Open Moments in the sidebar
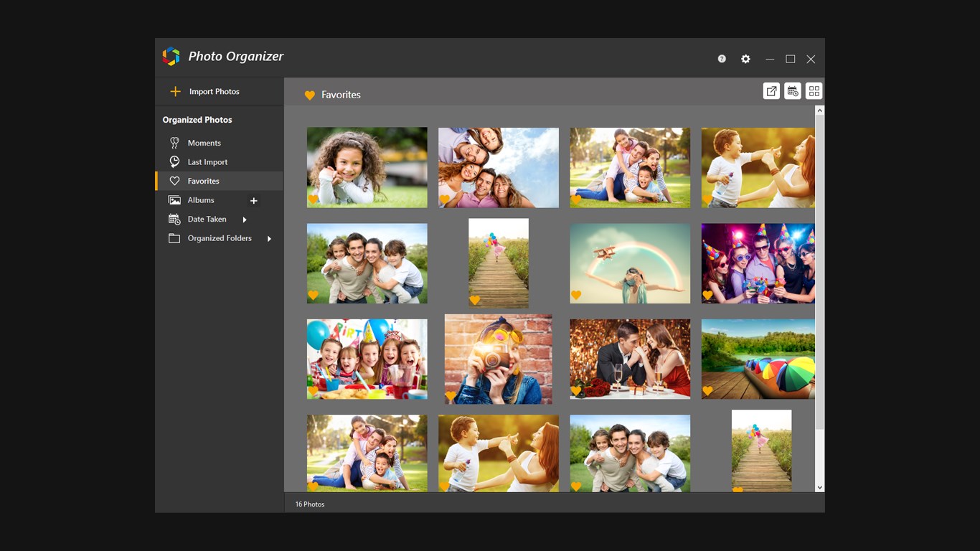980x551 pixels. (x=220, y=143)
